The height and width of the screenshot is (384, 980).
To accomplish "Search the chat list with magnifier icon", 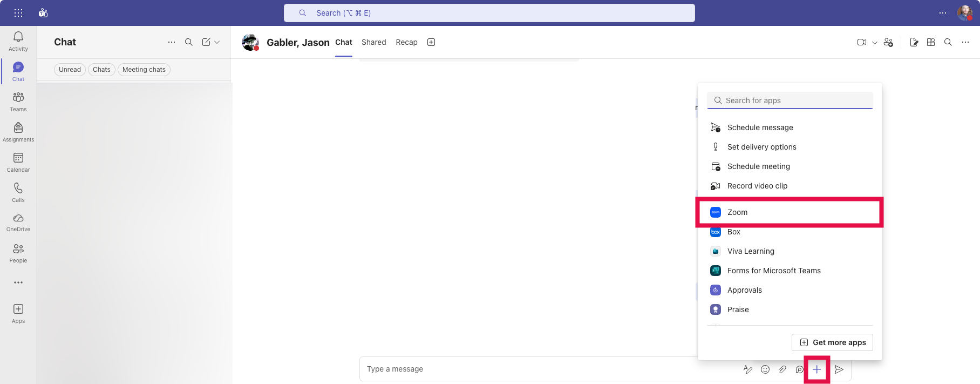I will point(189,42).
